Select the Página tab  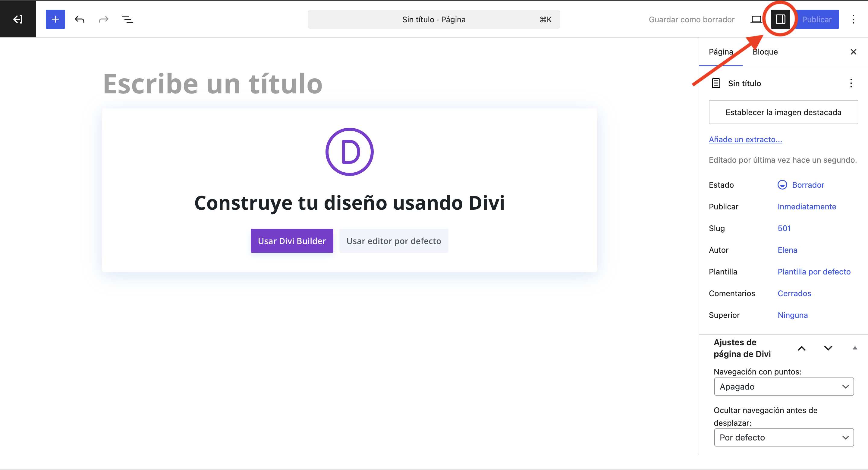[721, 52]
